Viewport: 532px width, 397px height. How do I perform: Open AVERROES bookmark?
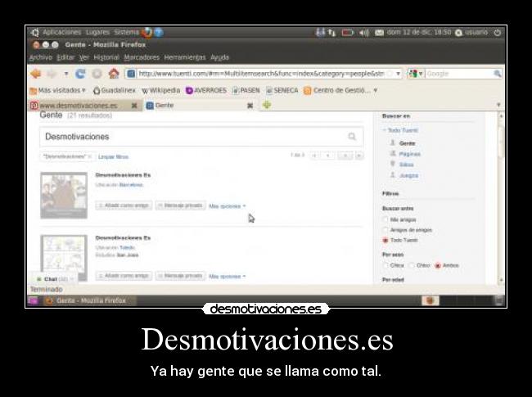click(x=206, y=90)
